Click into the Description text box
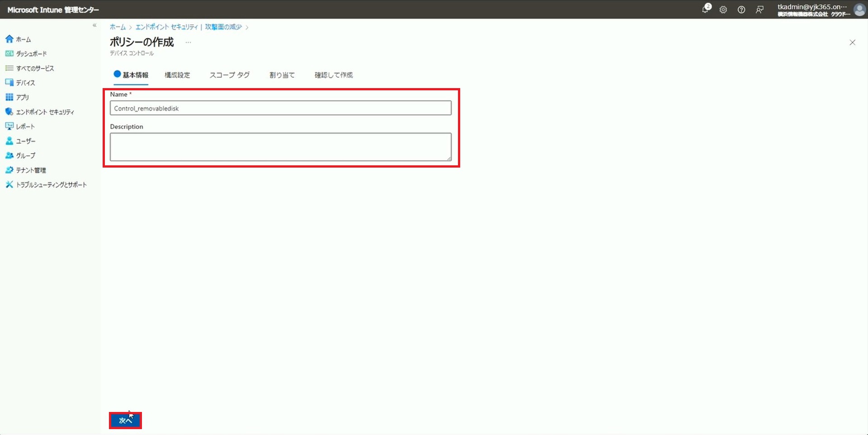Viewport: 868px width, 435px height. [x=280, y=147]
